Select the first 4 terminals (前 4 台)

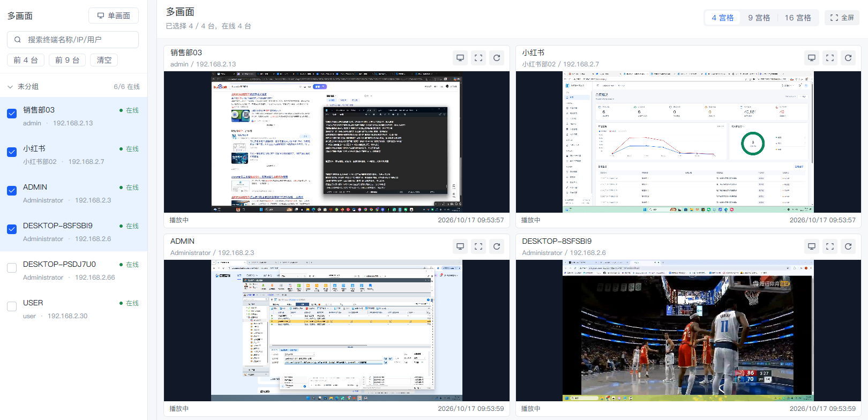coord(26,60)
